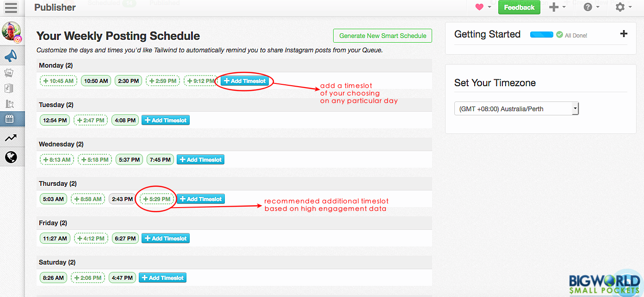Select the 12:54 PM Tuesday timeslot

55,120
